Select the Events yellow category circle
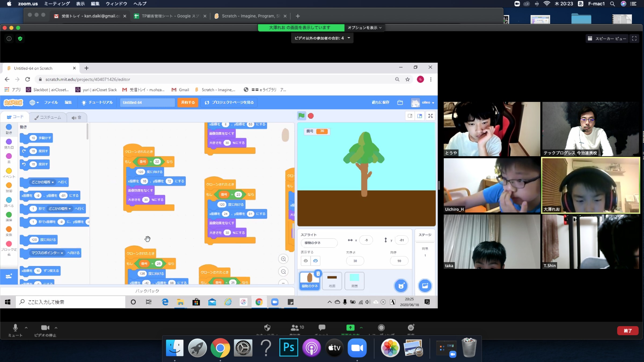The image size is (644, 362). click(x=9, y=171)
